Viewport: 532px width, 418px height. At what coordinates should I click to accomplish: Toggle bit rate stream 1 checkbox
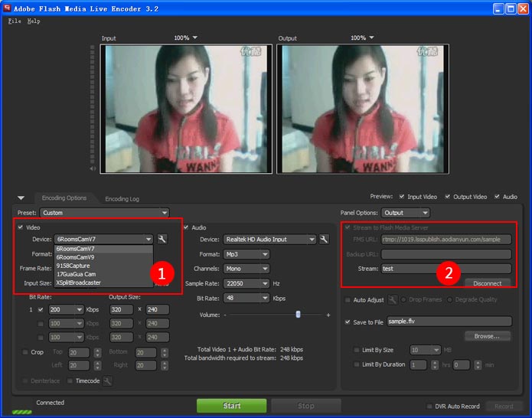(x=41, y=309)
